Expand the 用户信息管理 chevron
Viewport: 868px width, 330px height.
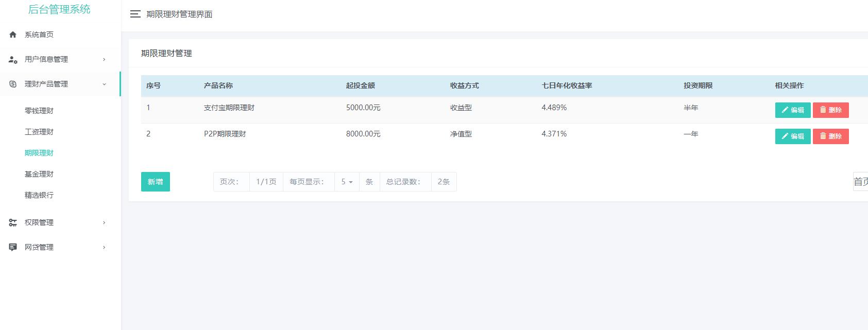click(x=104, y=59)
